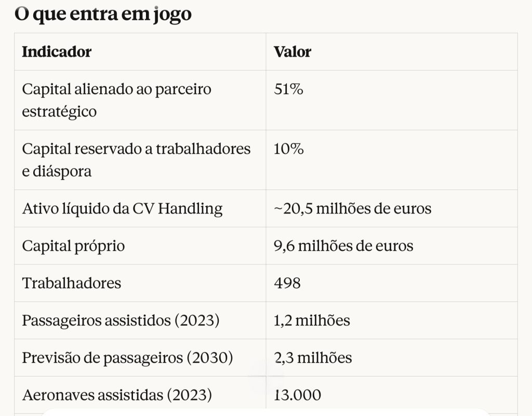Click 'Previsão de passageiros (2030)' label

tap(127, 358)
